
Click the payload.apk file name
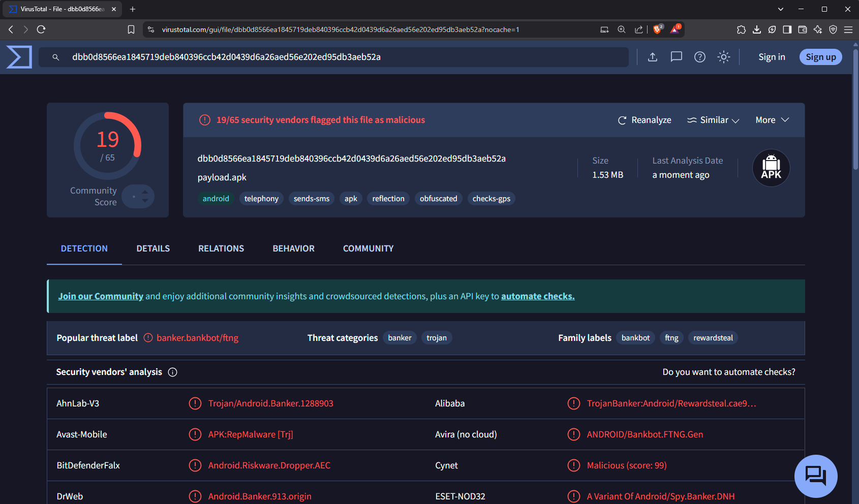point(222,177)
